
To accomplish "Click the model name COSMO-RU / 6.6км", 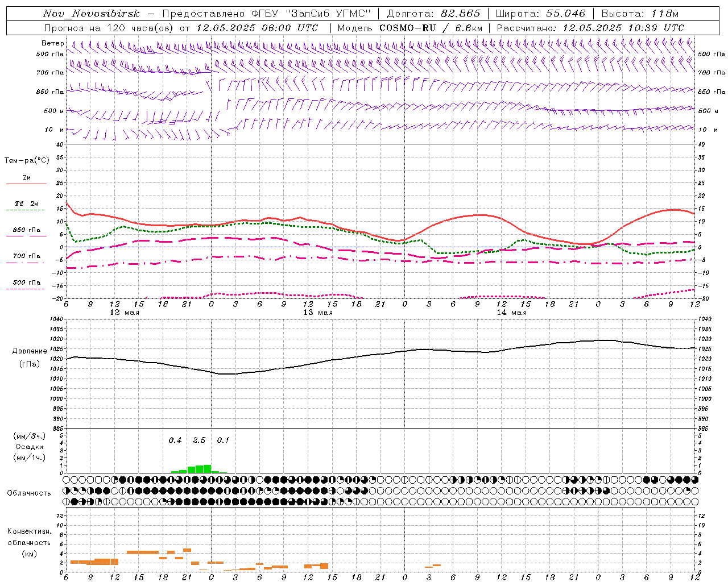I will [x=431, y=28].
